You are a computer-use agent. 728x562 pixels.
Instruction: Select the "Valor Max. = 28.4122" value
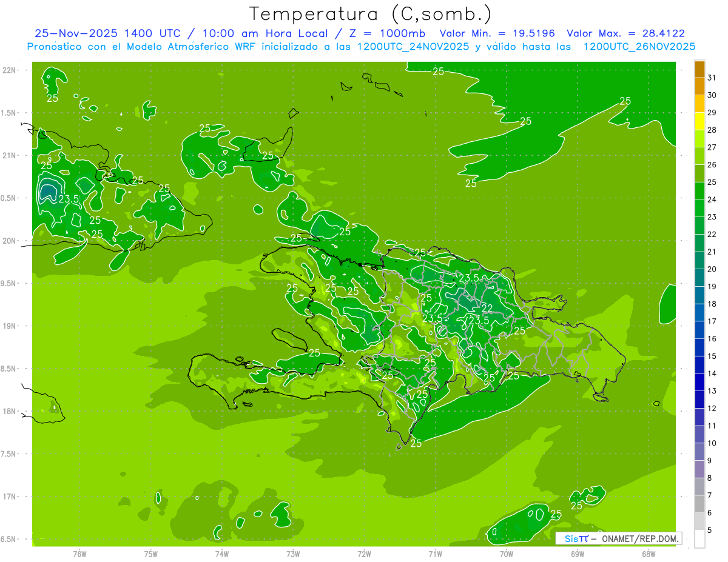click(625, 33)
